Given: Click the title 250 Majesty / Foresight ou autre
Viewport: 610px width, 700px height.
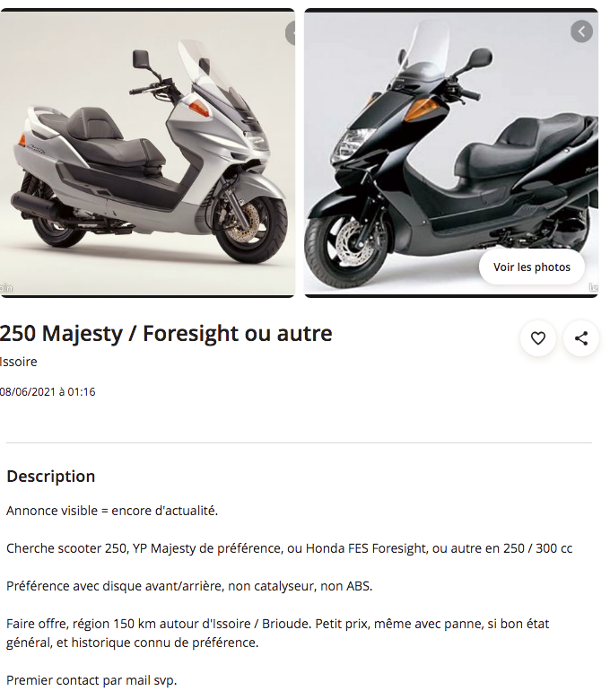Looking at the screenshot, I should click(x=166, y=334).
